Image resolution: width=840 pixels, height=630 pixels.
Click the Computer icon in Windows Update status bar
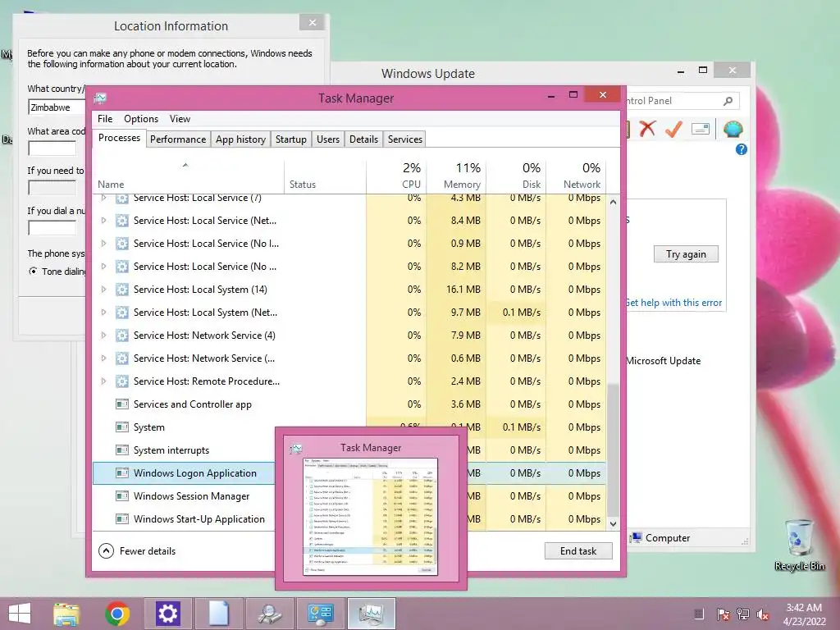636,538
